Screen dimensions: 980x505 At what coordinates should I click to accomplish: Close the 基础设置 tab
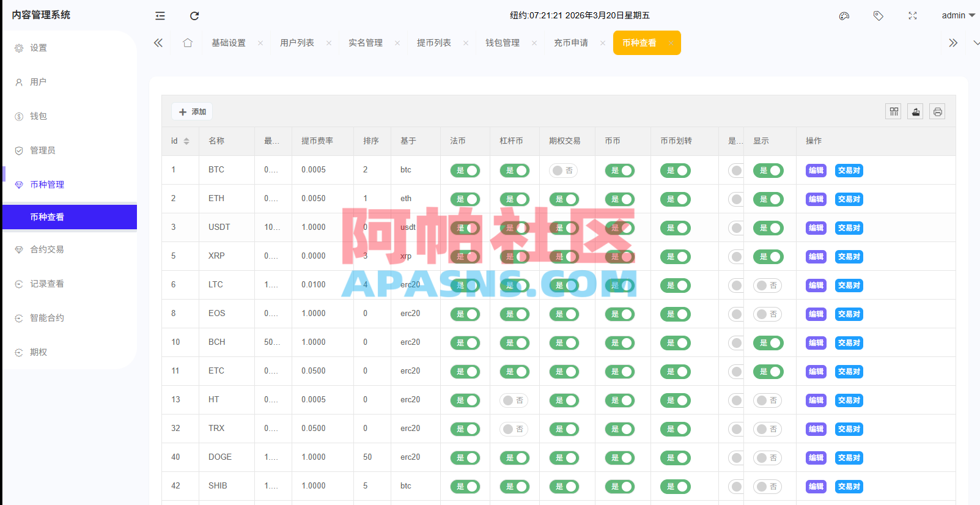pos(260,43)
